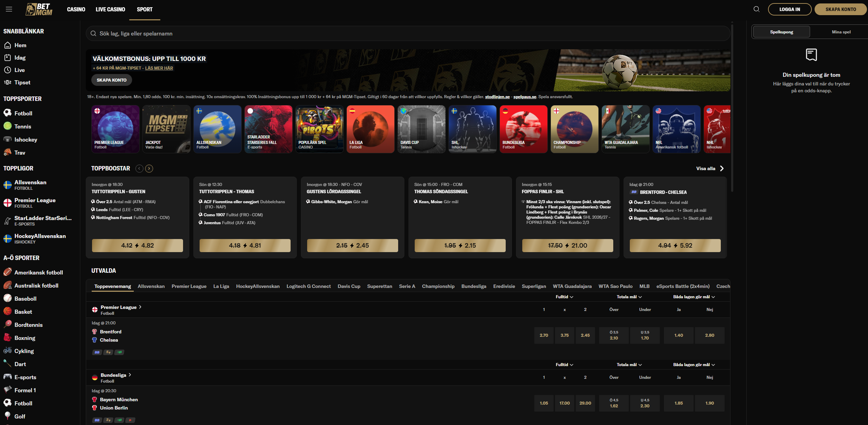Viewport: 868px width, 425px height.
Task: Click the BetMGM logo
Action: coord(39,9)
